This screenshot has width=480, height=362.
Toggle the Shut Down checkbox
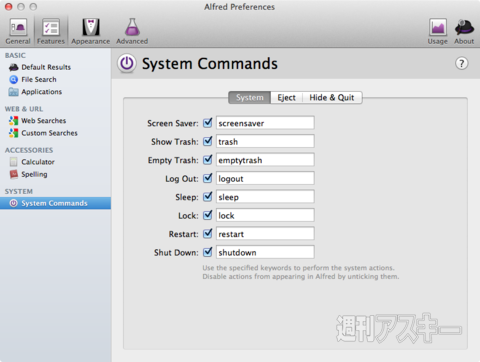click(208, 252)
